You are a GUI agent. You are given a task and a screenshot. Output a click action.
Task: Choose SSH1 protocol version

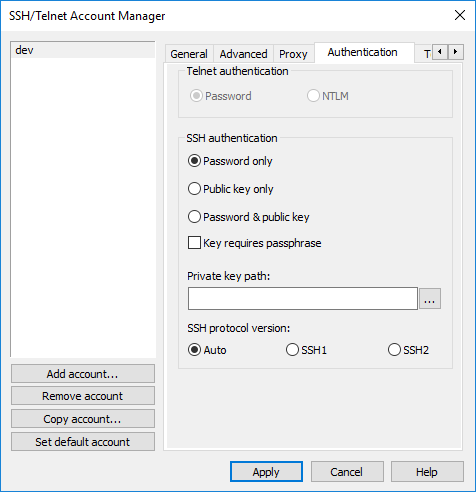(306, 350)
